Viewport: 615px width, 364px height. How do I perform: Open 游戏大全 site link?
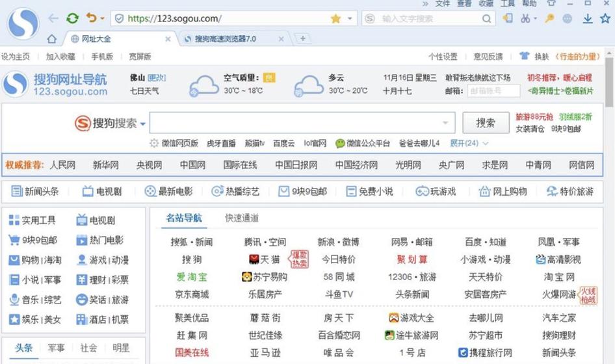[x=412, y=318]
